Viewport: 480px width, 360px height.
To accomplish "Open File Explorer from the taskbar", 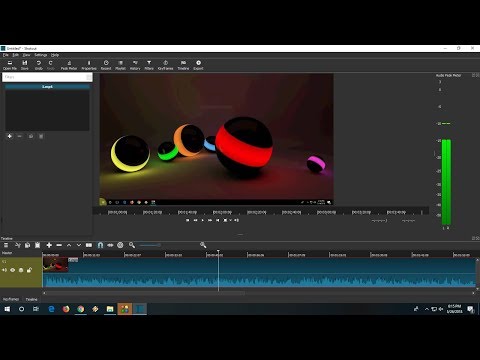I will click(x=110, y=309).
